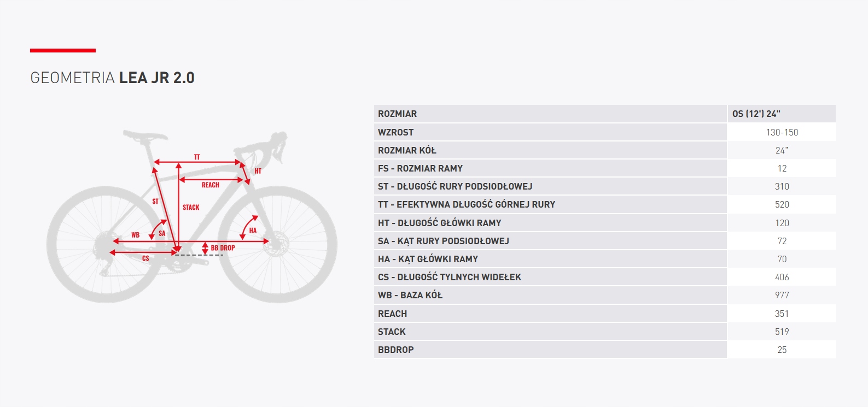Screen dimensions: 868x407
Task: Click the HA head angle label
Action: (253, 231)
